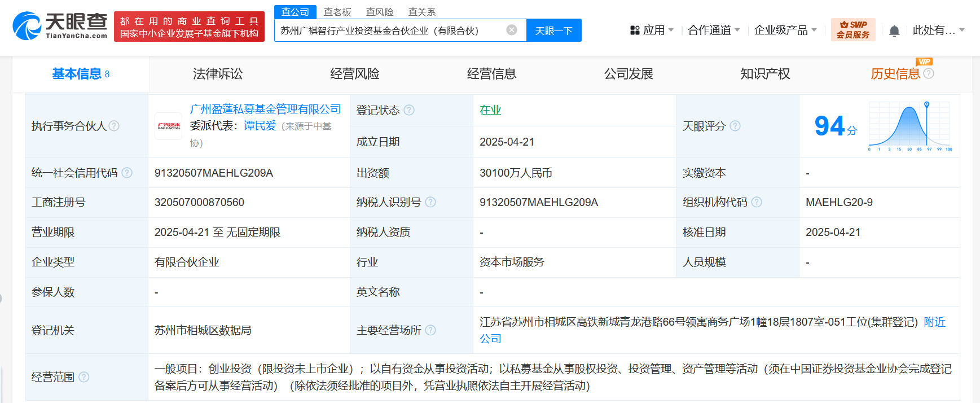Select credit code 91320507MAEHLG209A in 统一社会信用代码 row
The width and height of the screenshot is (980, 403).
click(x=214, y=173)
